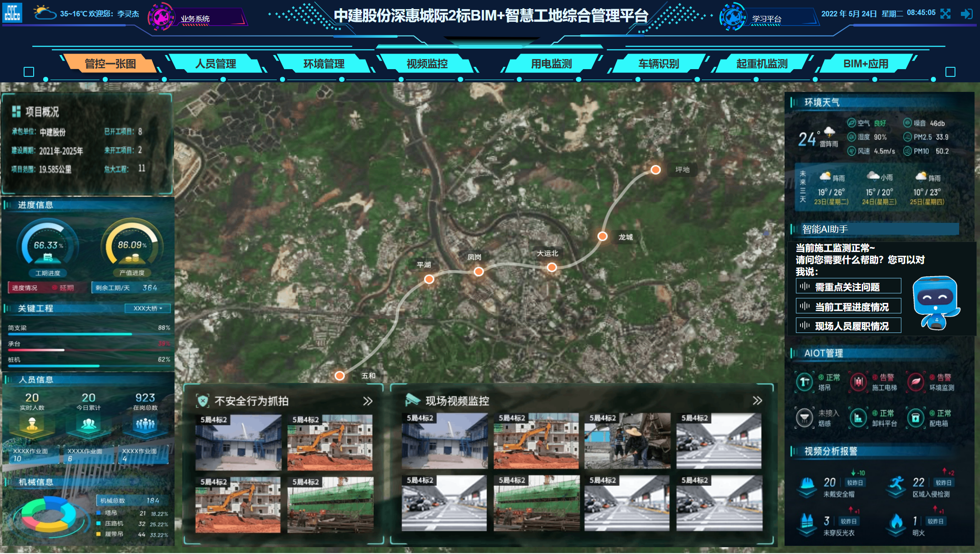
Task: Select the 五和 station marker on map
Action: 339,376
